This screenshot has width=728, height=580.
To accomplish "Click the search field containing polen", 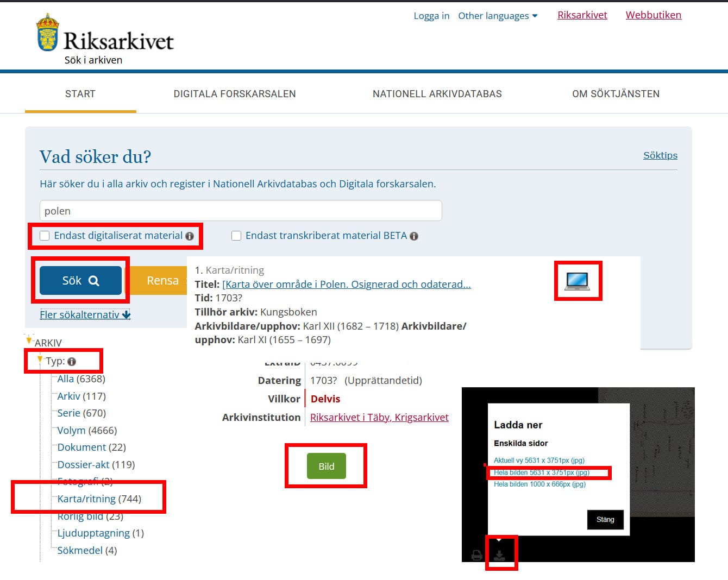I will pyautogui.click(x=240, y=211).
